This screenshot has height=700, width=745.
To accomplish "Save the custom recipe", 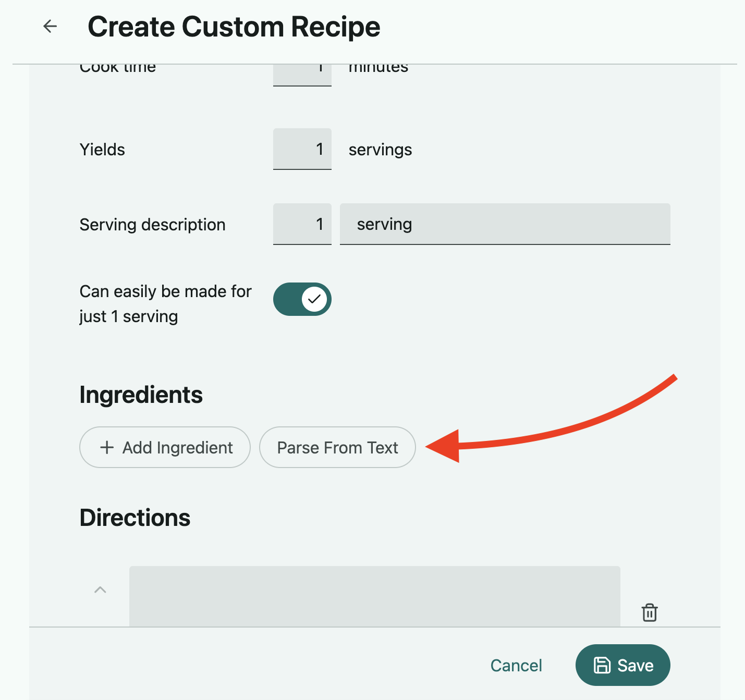I will click(x=622, y=665).
